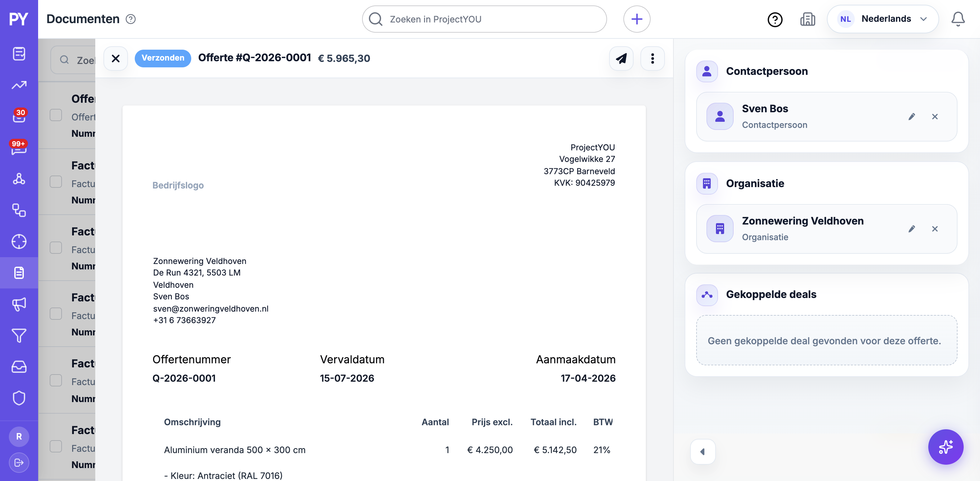The width and height of the screenshot is (980, 481).
Task: Click the Organisatie section heading
Action: coord(755,183)
